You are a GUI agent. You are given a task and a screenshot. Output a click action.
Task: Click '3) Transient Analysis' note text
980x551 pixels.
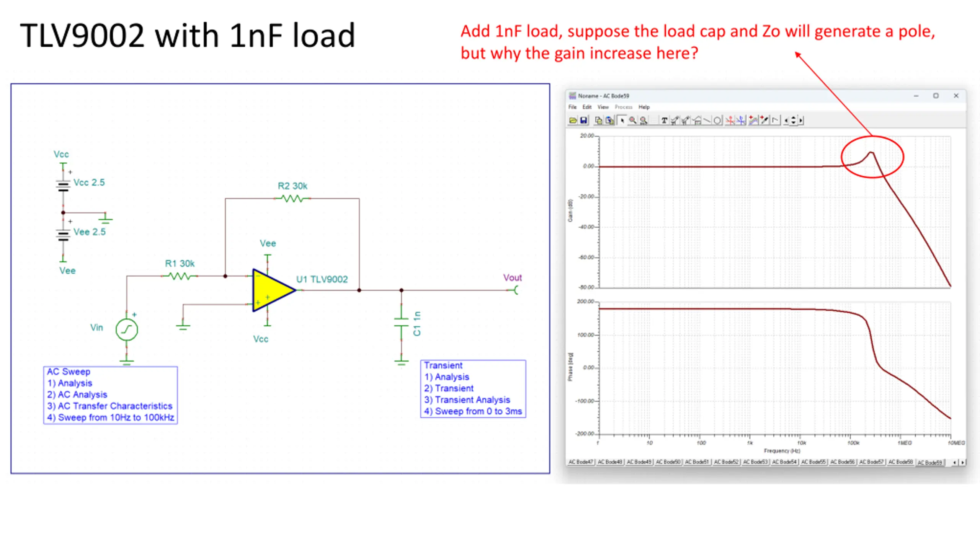(467, 400)
